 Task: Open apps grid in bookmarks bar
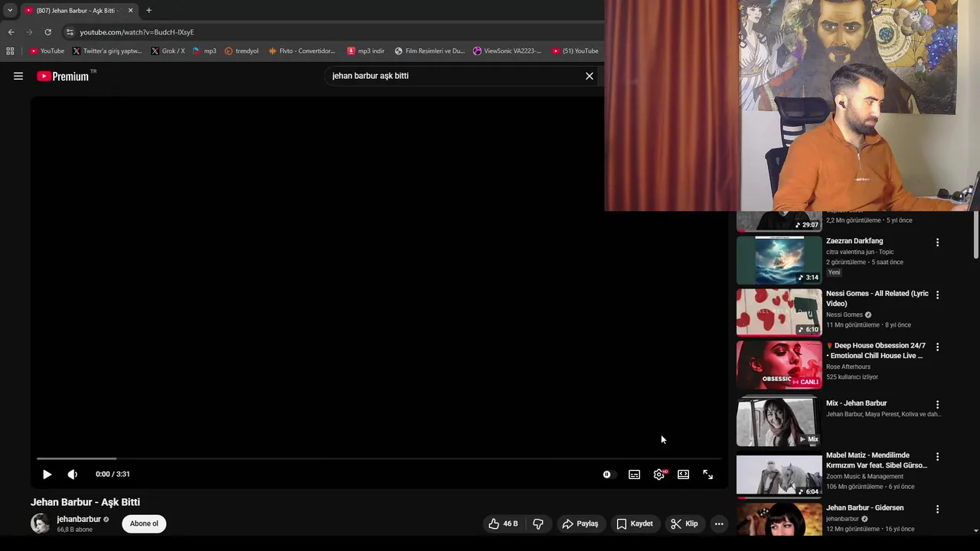coord(10,51)
